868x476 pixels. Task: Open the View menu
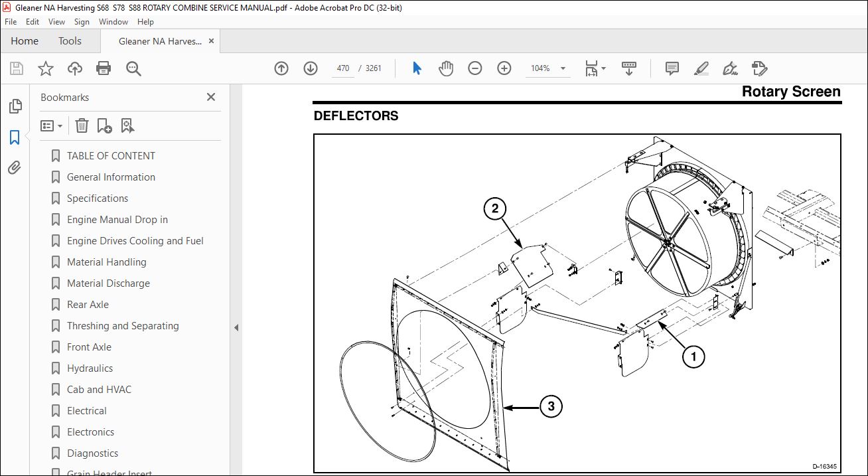(56, 22)
